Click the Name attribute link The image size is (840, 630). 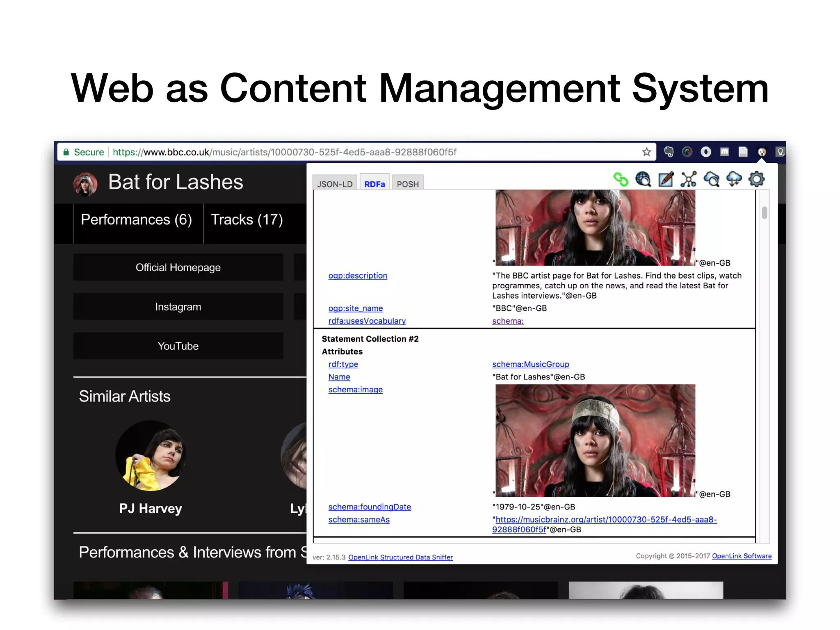point(339,377)
